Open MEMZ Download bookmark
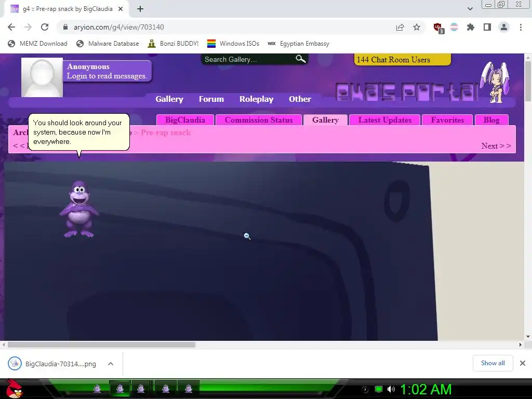 click(37, 44)
